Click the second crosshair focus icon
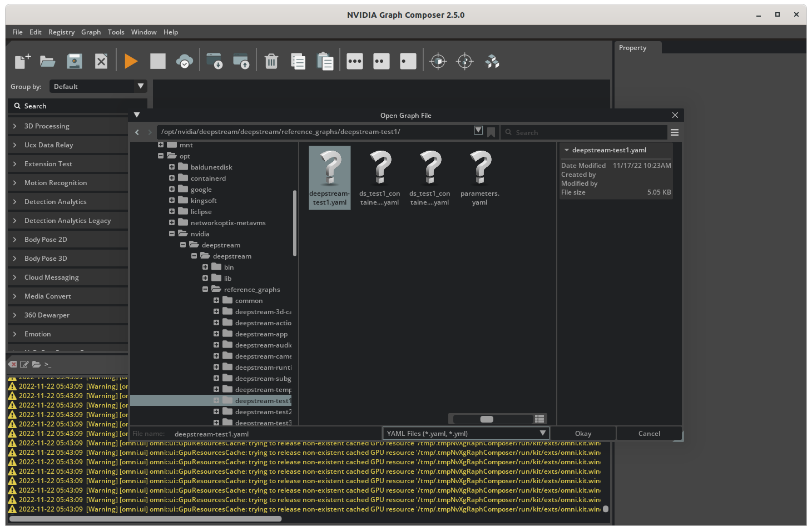812x531 pixels. (x=465, y=61)
